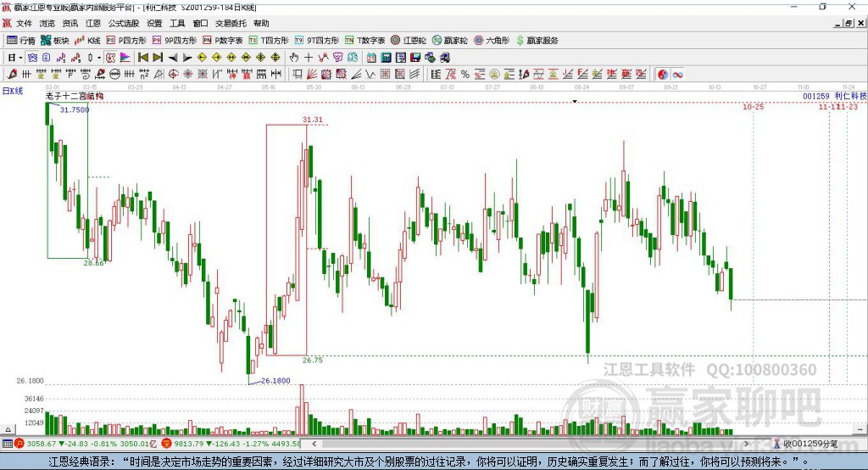Viewport: 868px width, 470px height.
Task: Click the minus button beside volume panel
Action: point(860,429)
